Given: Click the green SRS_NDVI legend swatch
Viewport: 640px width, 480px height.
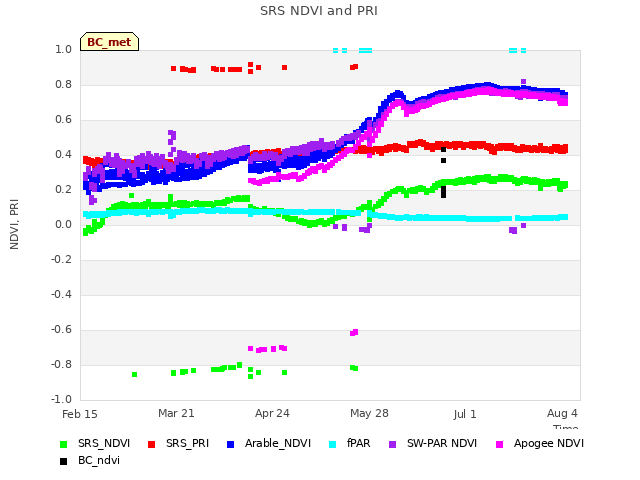Looking at the screenshot, I should pyautogui.click(x=63, y=444).
